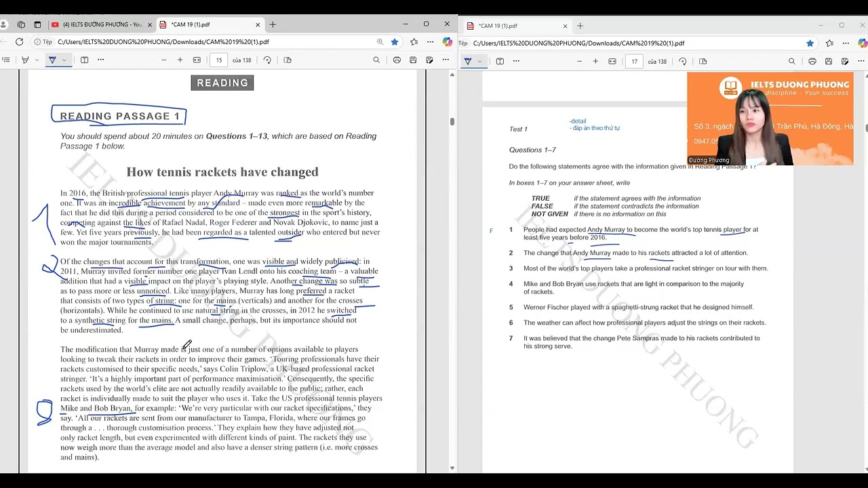Click the Add text tool in left PDF toolbar
This screenshot has height=488, width=868.
pos(84,60)
